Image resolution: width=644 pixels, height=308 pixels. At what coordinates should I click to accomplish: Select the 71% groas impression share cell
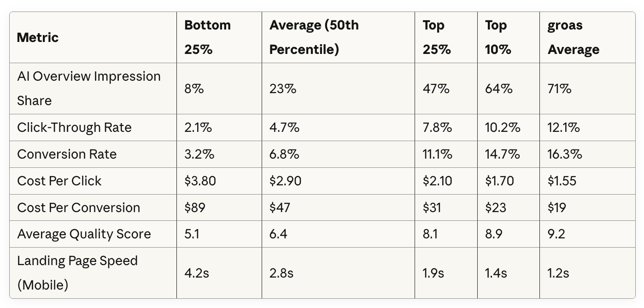(x=559, y=89)
